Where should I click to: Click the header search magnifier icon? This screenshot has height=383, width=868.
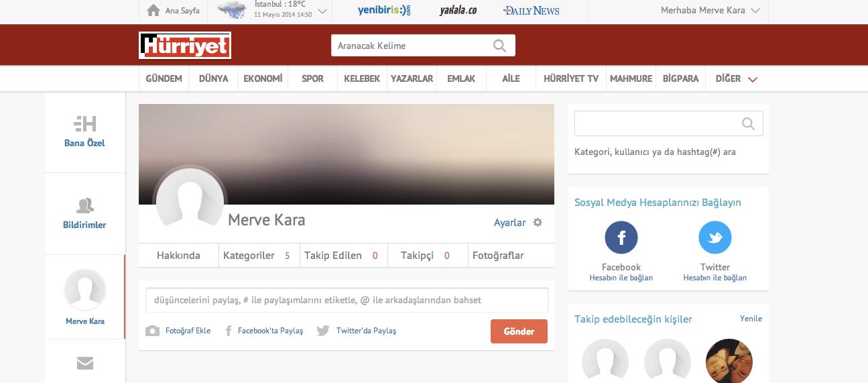[x=500, y=46]
